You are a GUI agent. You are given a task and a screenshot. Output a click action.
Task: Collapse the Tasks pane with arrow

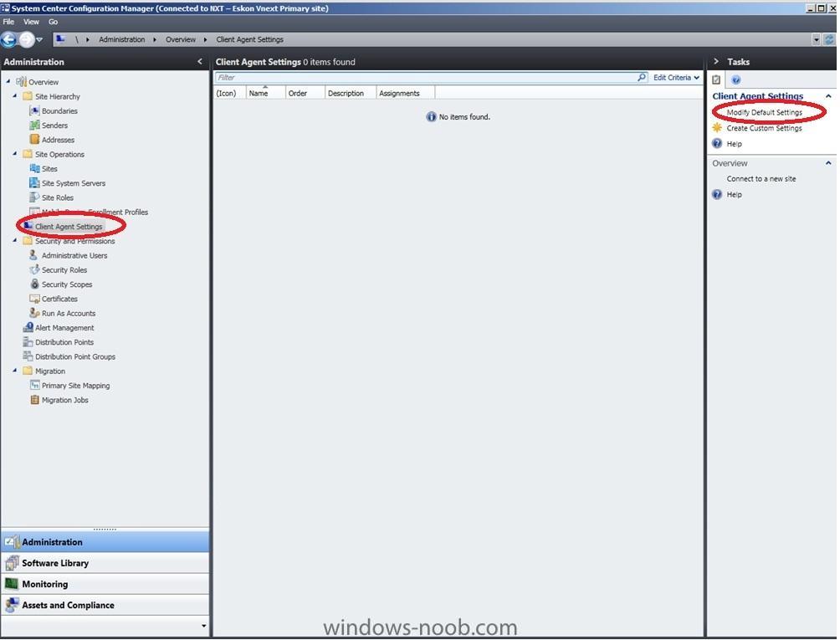point(715,62)
